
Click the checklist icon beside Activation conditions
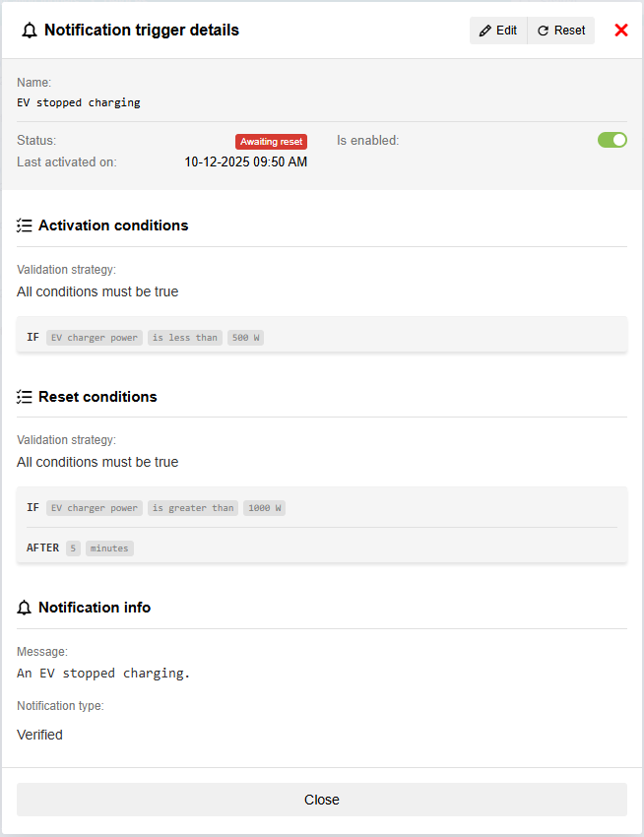[x=25, y=225]
